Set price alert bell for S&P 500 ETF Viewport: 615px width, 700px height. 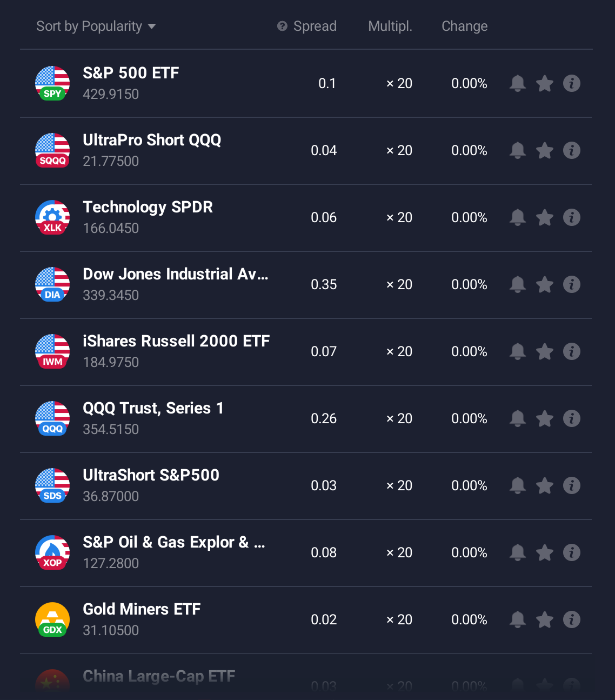[x=517, y=83]
